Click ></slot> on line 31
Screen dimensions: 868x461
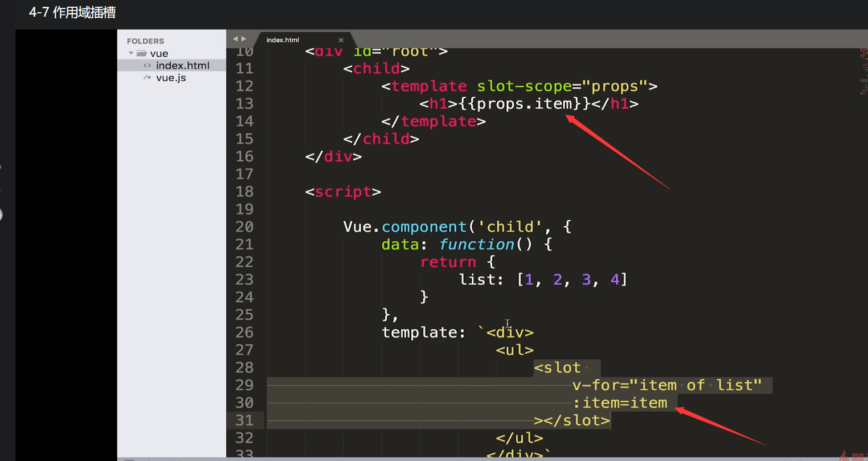572,421
